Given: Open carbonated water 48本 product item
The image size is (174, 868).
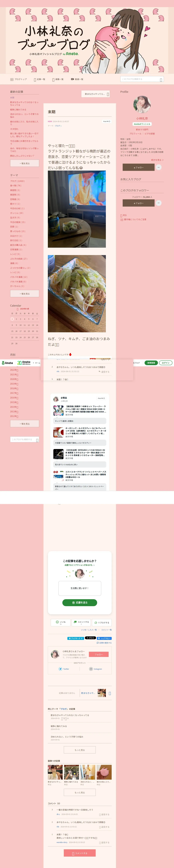Looking at the screenshot, I should pos(80,410).
